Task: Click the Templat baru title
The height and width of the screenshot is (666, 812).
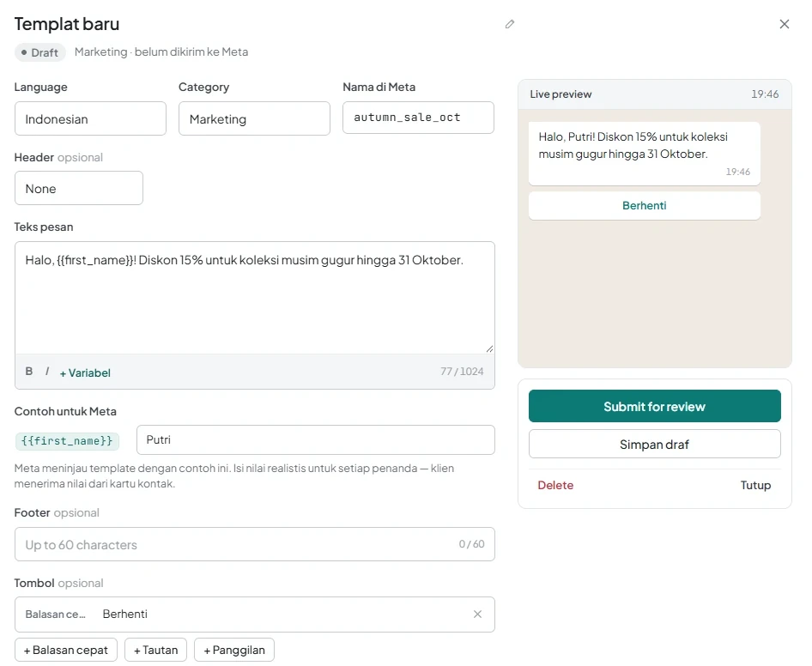Action: tap(67, 24)
